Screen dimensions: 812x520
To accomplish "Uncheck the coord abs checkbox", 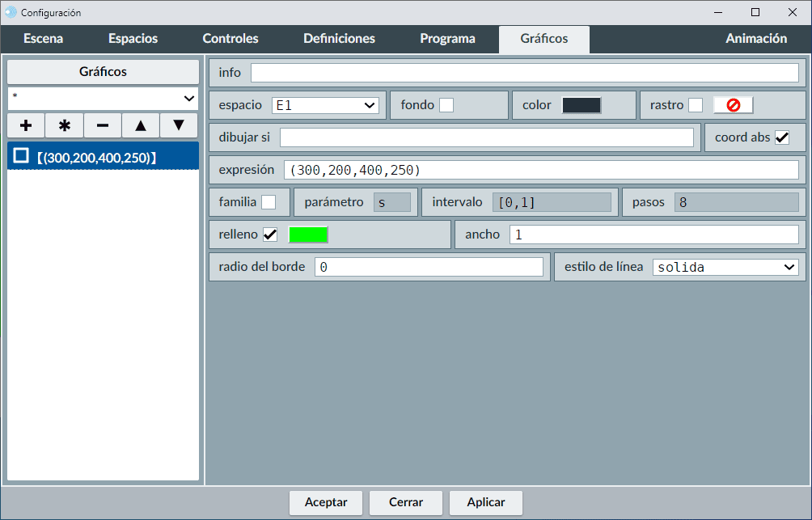I will [782, 137].
